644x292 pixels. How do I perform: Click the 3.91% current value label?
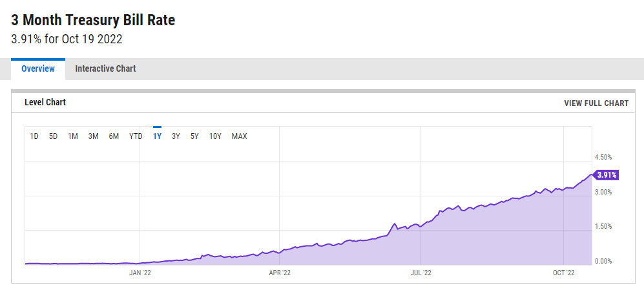point(605,175)
